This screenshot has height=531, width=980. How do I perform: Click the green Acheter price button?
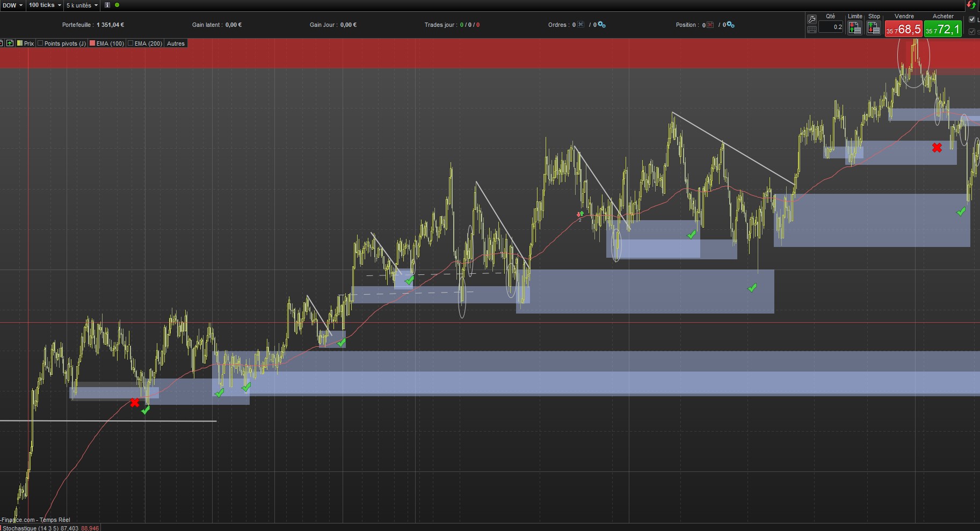(x=943, y=29)
